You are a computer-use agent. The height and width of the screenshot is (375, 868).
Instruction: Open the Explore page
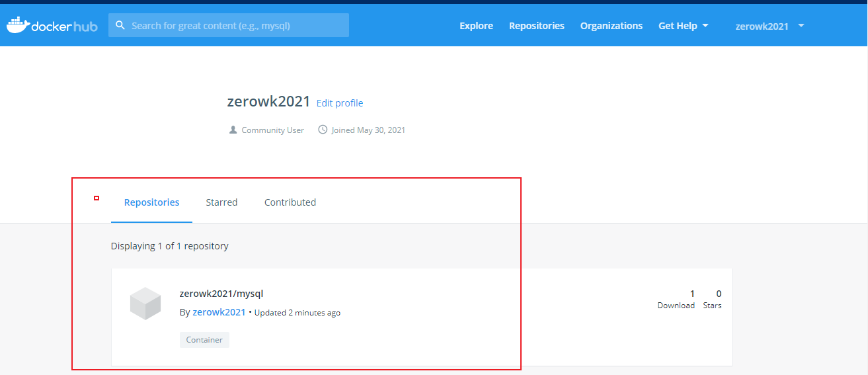(476, 26)
